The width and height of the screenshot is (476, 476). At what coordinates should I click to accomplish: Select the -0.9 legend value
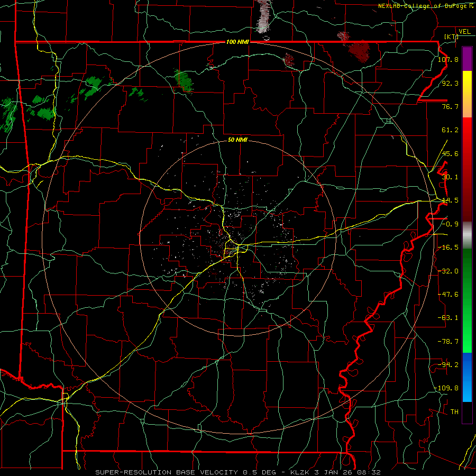450,224
